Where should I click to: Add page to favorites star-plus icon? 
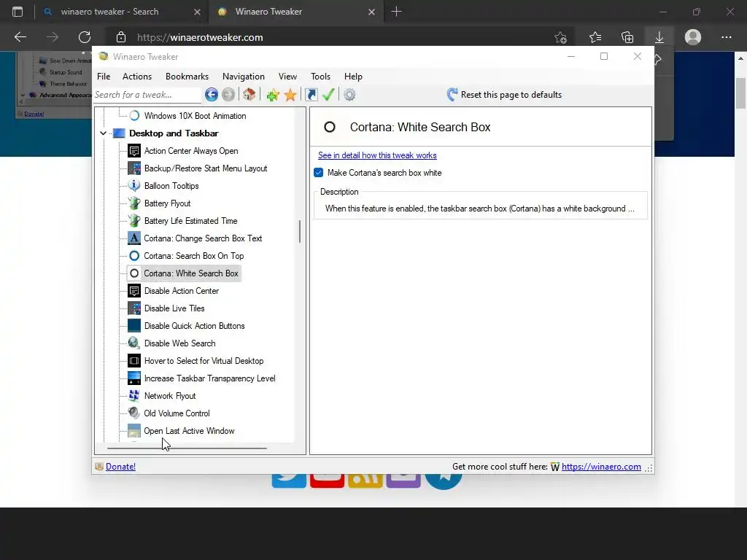pyautogui.click(x=561, y=37)
